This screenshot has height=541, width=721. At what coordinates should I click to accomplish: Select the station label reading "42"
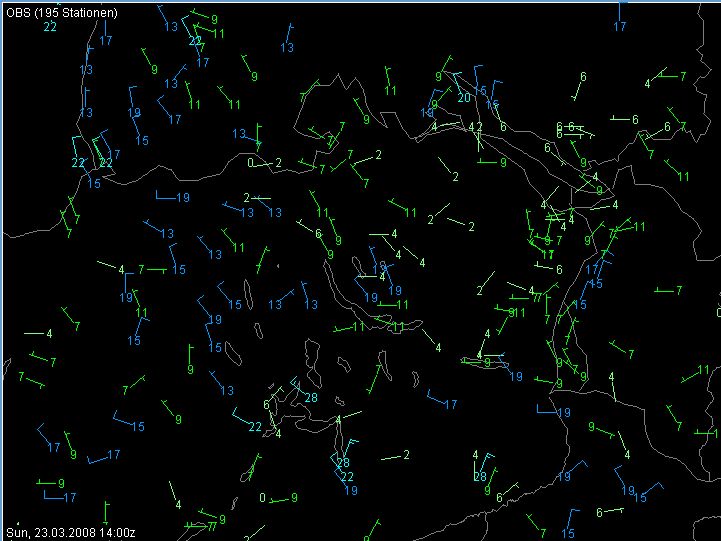coord(475,126)
